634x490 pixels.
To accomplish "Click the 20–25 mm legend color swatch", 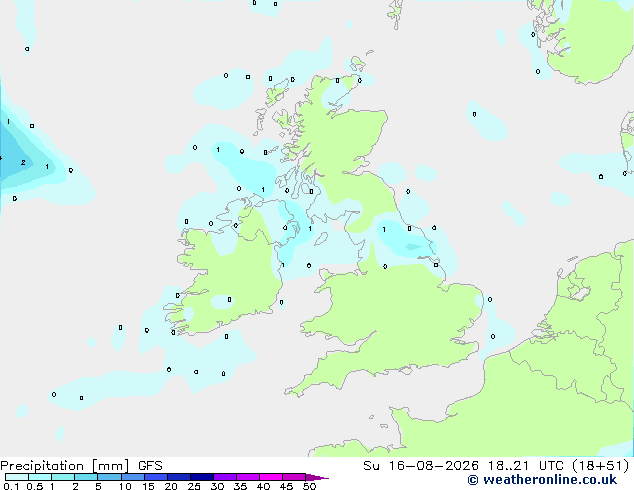I will click(178, 477).
